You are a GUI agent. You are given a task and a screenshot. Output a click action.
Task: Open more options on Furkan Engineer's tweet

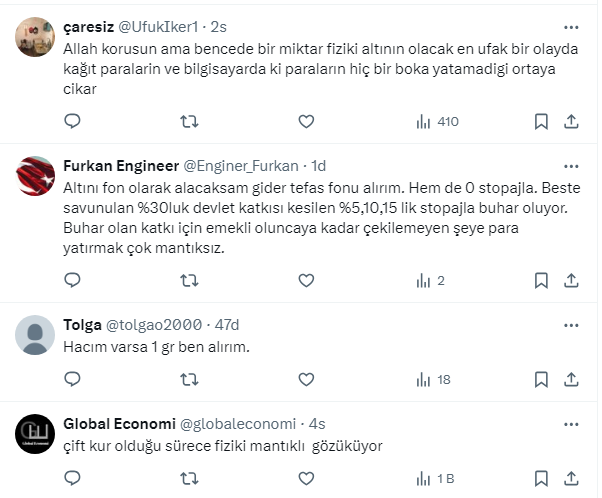(x=570, y=165)
